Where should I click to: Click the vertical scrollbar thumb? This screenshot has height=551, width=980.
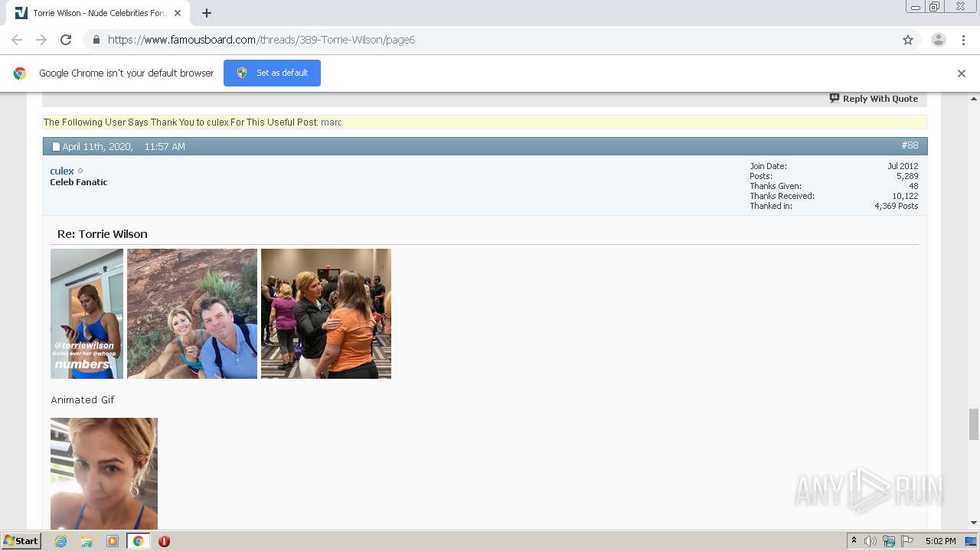(974, 425)
